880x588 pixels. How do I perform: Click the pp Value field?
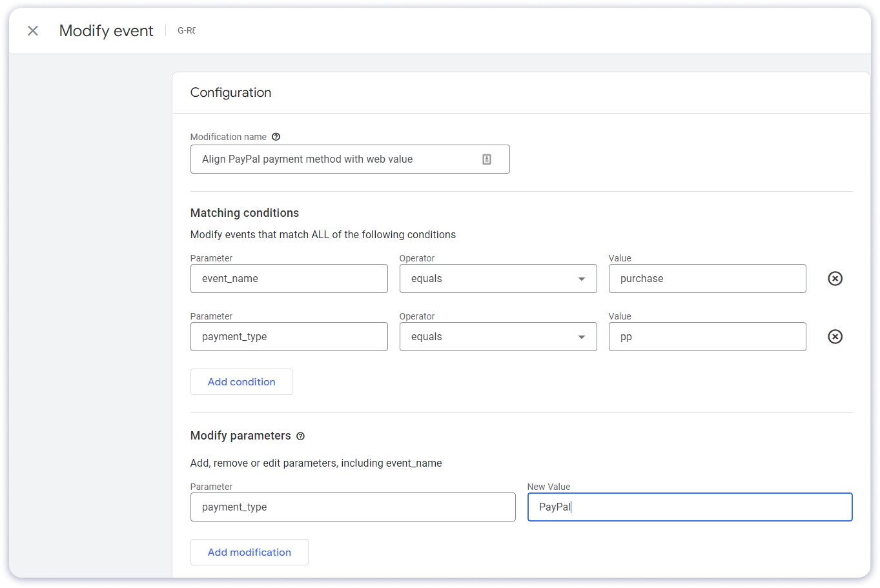click(x=707, y=336)
